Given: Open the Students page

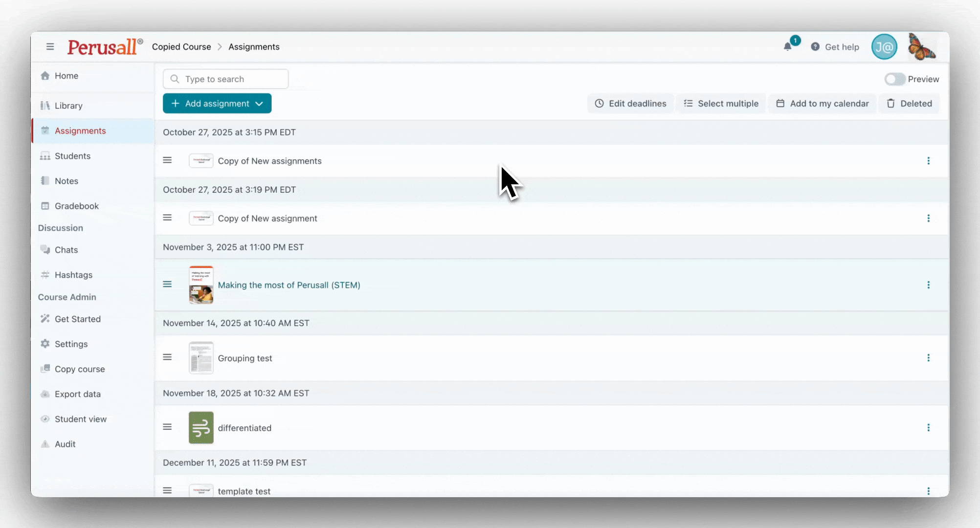Looking at the screenshot, I should pos(72,156).
